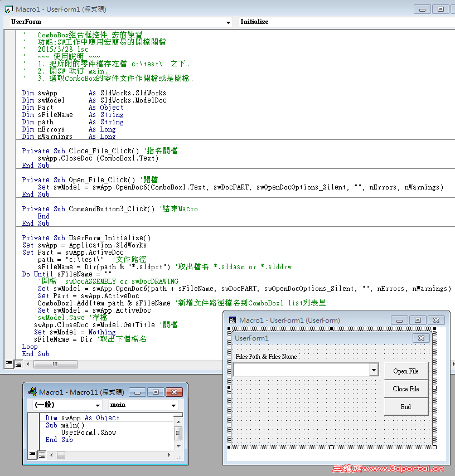Click the 'Do Until sFileName' code line
Screen dimensions: 455x476
pyautogui.click(x=67, y=274)
